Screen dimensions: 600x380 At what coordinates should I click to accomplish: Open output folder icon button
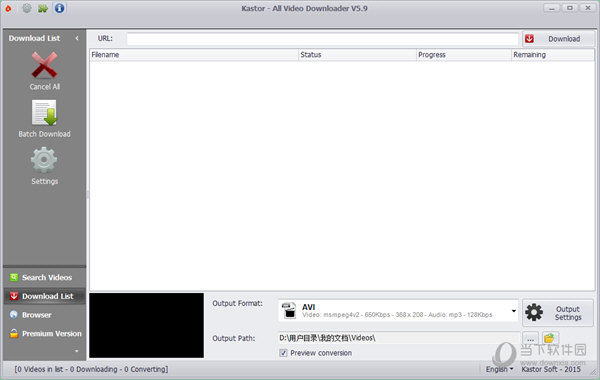pos(550,338)
